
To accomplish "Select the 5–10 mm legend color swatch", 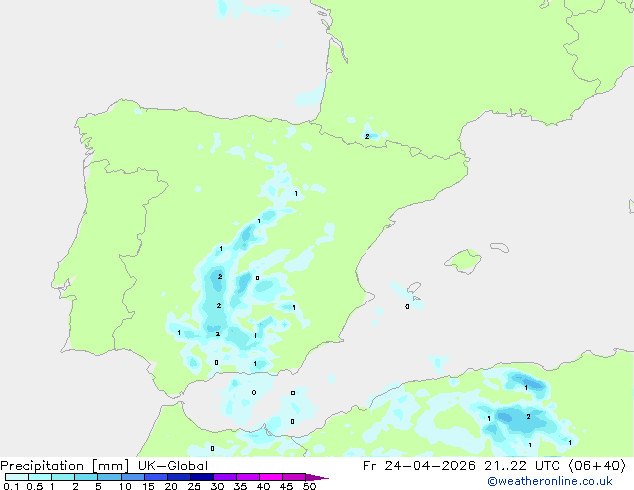I will (x=110, y=477).
